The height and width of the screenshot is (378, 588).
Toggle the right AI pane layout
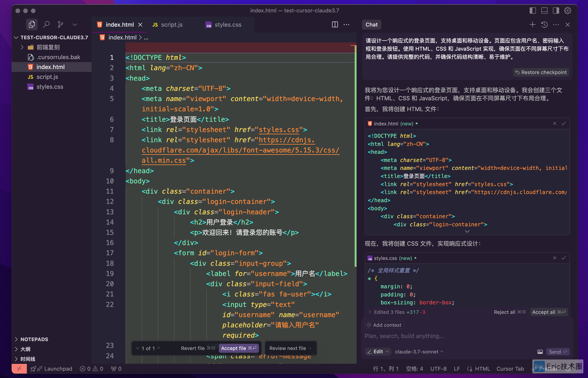pyautogui.click(x=556, y=11)
